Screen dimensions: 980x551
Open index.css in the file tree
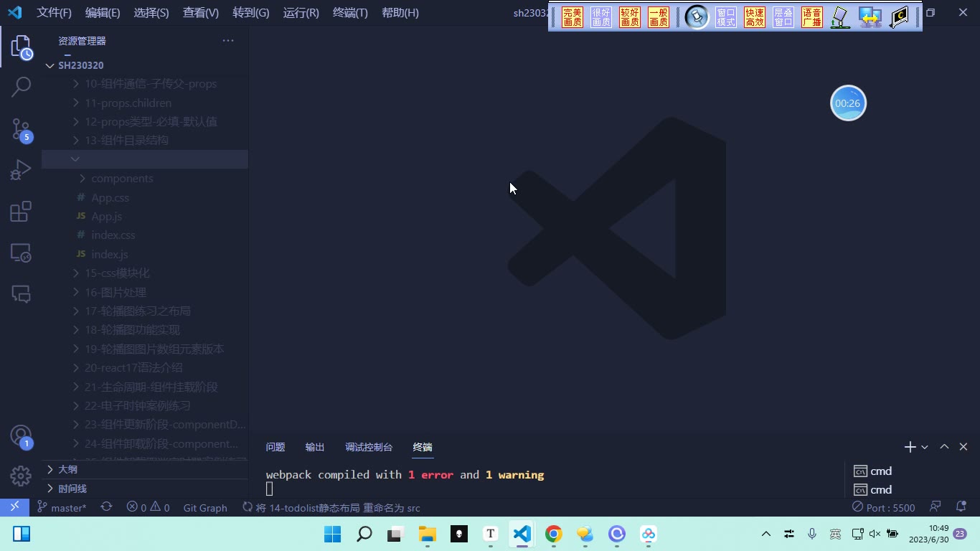[145, 235]
